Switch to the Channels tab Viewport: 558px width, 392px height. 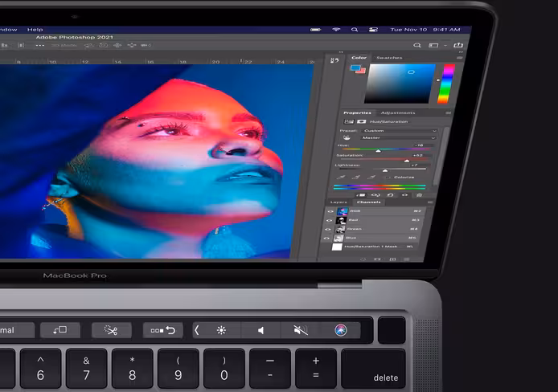coord(369,202)
